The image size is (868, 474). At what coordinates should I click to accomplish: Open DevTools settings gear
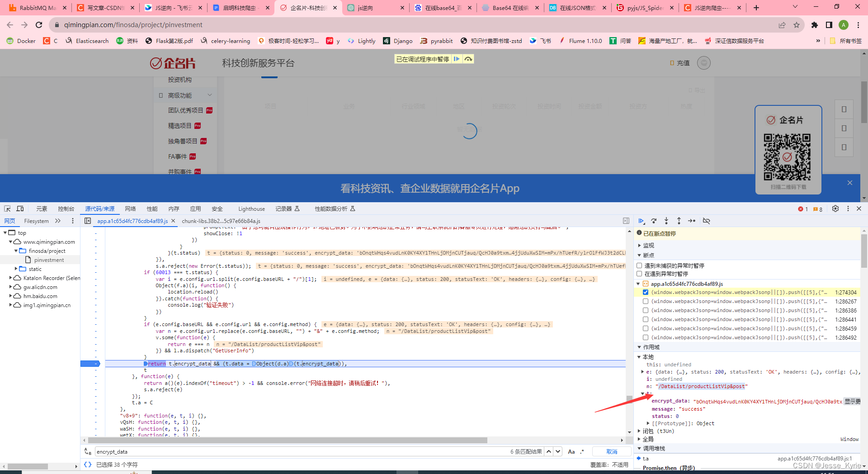pos(835,209)
